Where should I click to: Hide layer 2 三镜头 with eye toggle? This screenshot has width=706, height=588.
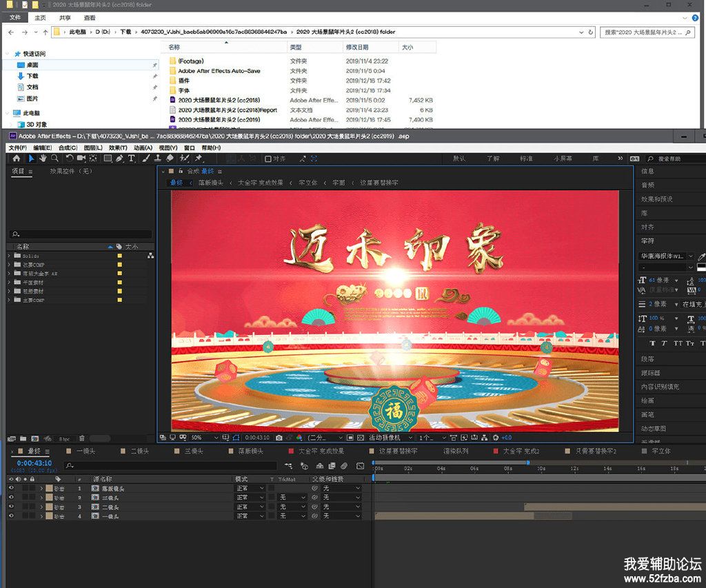(x=11, y=498)
